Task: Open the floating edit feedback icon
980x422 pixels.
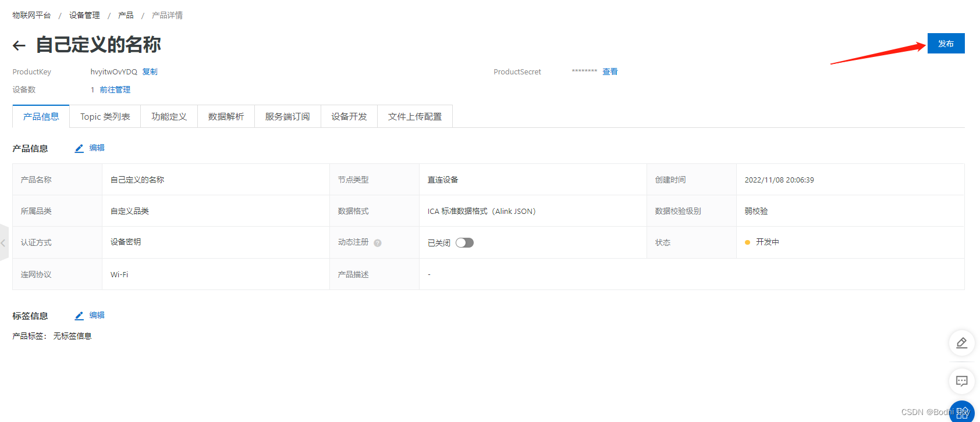Action: [x=961, y=343]
